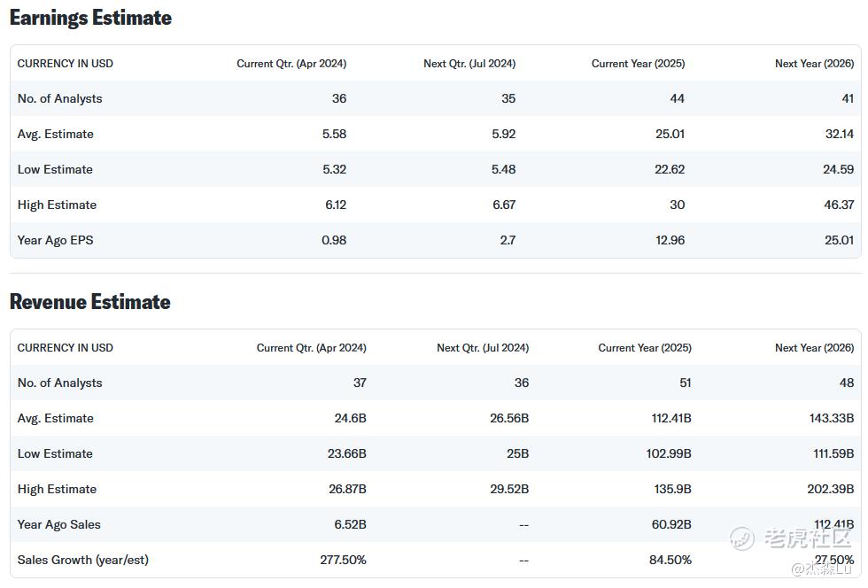The width and height of the screenshot is (868, 588).
Task: Click the Revenue Estimate heading
Action: point(89,302)
